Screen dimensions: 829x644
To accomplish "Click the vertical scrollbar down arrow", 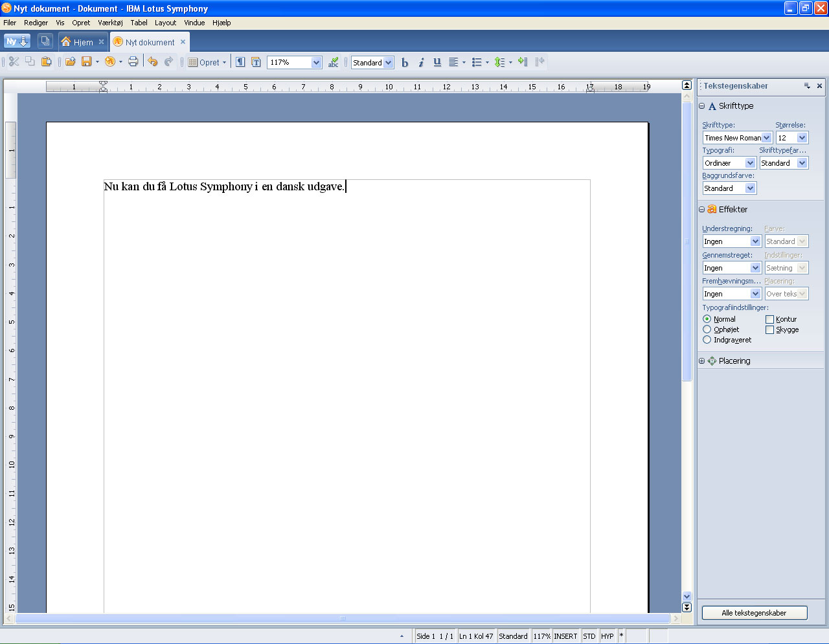I will [687, 596].
